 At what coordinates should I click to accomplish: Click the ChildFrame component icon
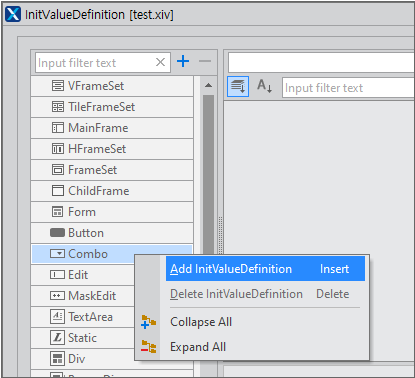click(x=58, y=191)
